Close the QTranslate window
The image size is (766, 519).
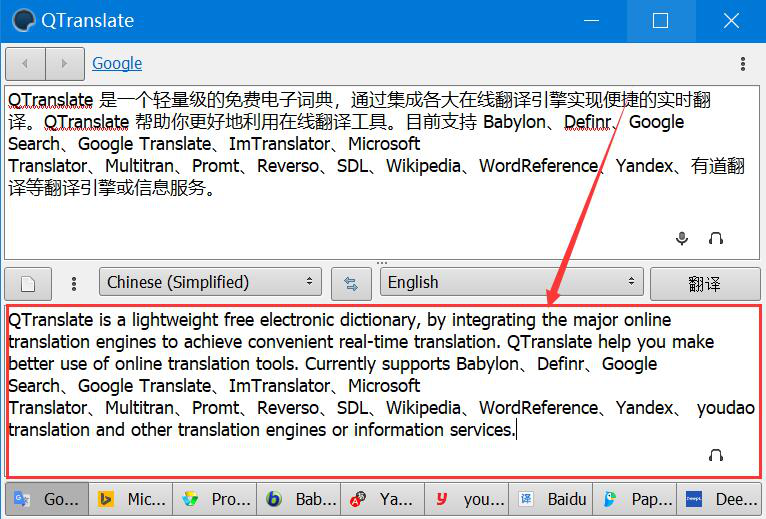[x=731, y=21]
